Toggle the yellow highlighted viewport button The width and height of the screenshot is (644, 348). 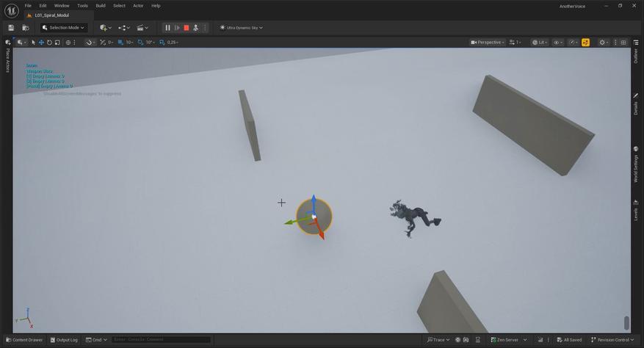click(x=586, y=43)
